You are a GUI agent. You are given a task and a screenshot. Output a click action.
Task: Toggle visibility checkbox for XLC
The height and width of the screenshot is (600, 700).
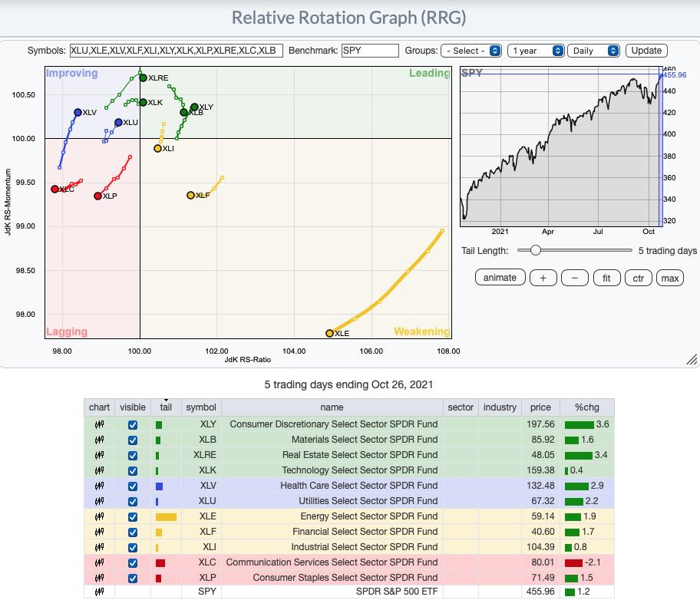click(133, 563)
